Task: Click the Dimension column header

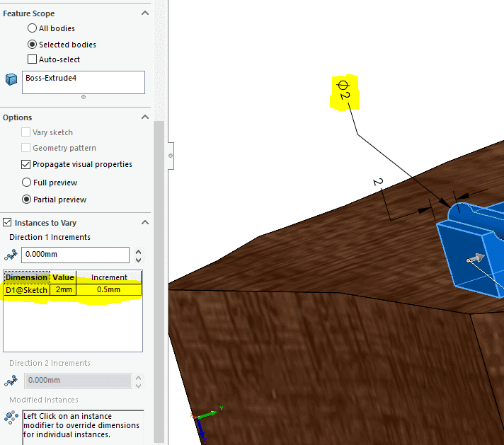Action: (x=27, y=277)
